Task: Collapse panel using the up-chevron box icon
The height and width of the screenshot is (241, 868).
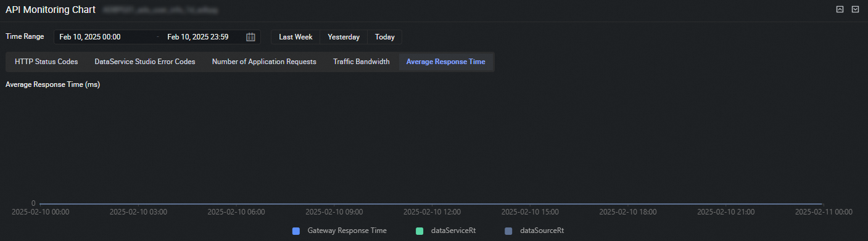Action: [840, 9]
